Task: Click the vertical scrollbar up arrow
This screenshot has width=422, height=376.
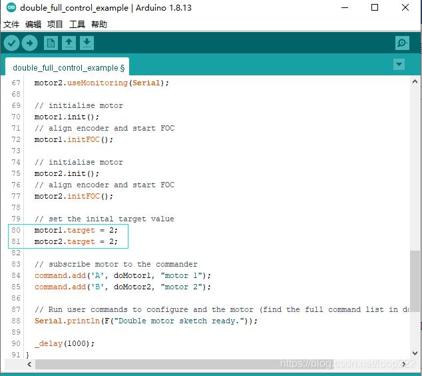Action: pos(415,82)
